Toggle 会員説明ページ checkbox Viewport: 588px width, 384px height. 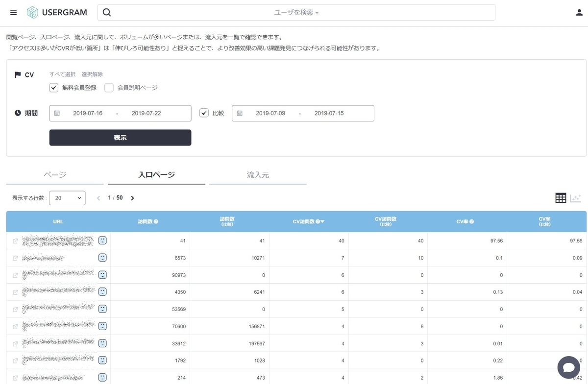(x=109, y=88)
